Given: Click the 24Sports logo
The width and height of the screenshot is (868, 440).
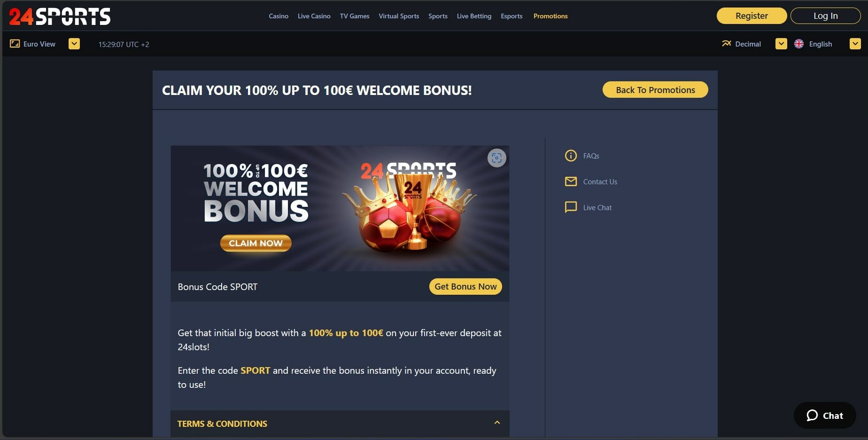Looking at the screenshot, I should point(60,16).
